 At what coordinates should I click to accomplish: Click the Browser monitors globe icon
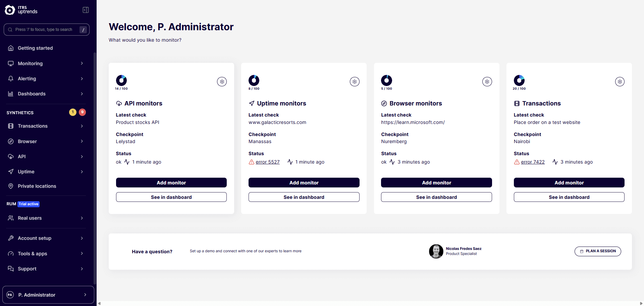coord(384,103)
